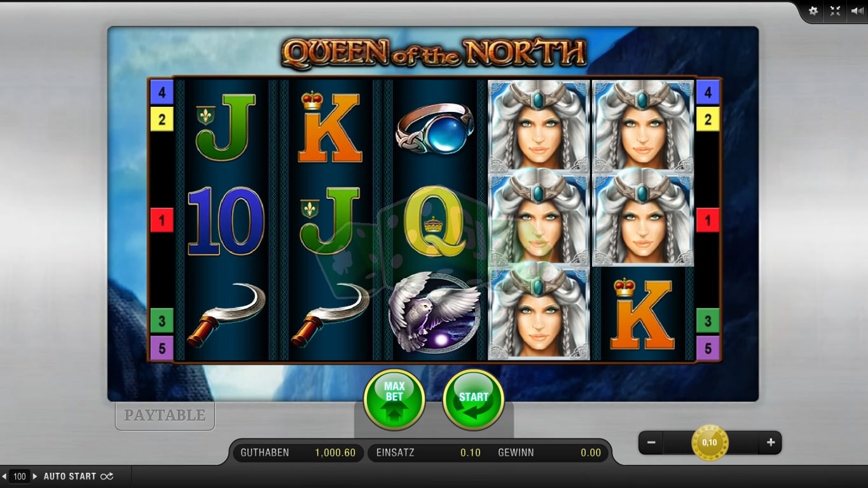868x488 pixels.
Task: Select red payline 1 on left
Action: (x=162, y=220)
